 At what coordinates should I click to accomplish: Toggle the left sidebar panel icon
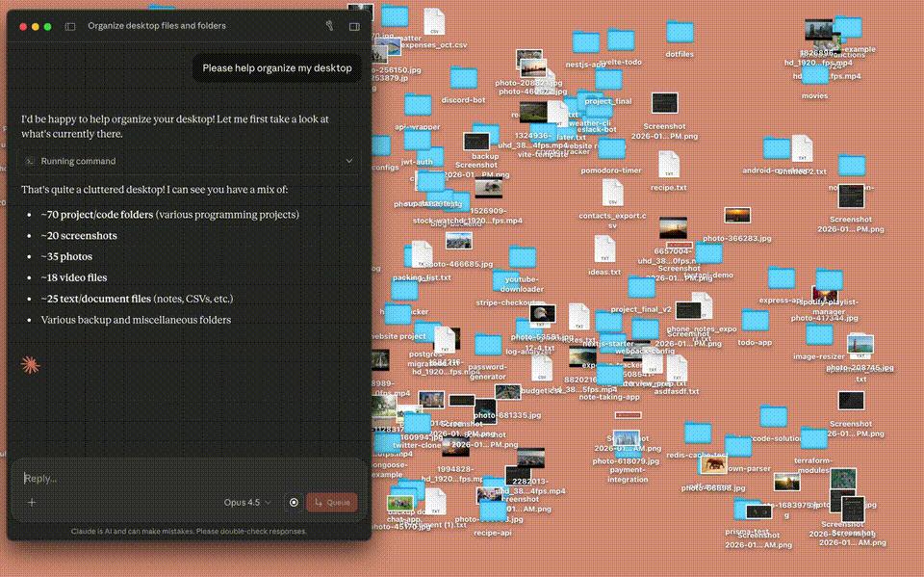[x=70, y=27]
